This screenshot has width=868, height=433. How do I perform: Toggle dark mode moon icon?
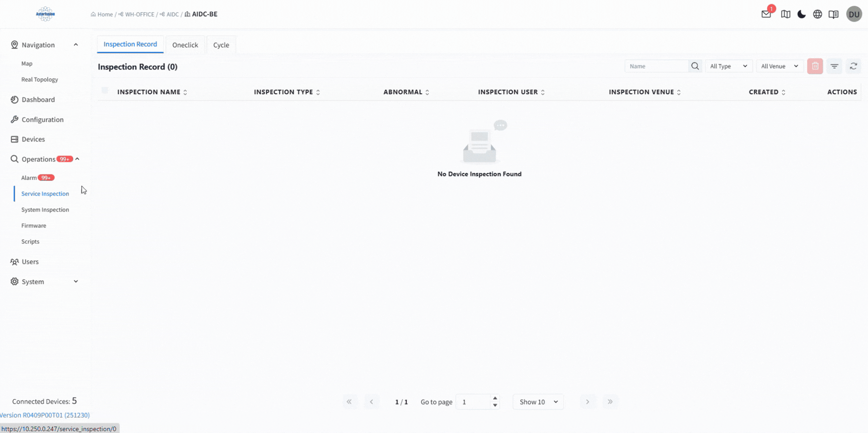pos(802,14)
